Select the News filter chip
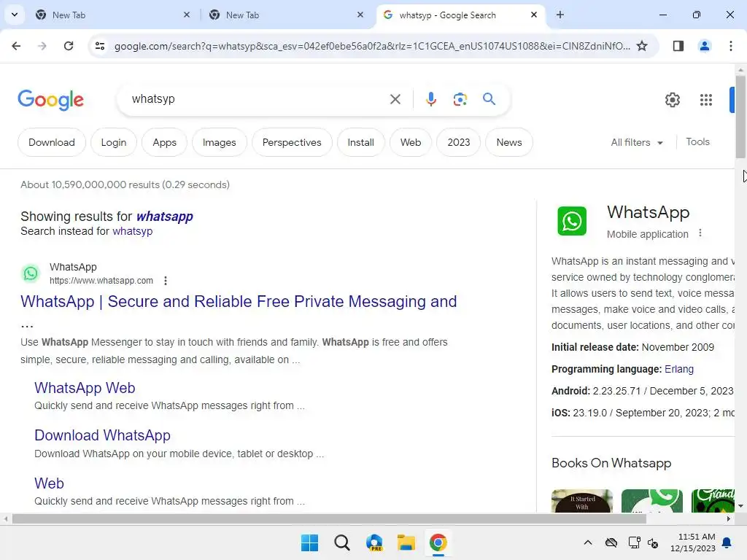The width and height of the screenshot is (747, 560). (508, 142)
